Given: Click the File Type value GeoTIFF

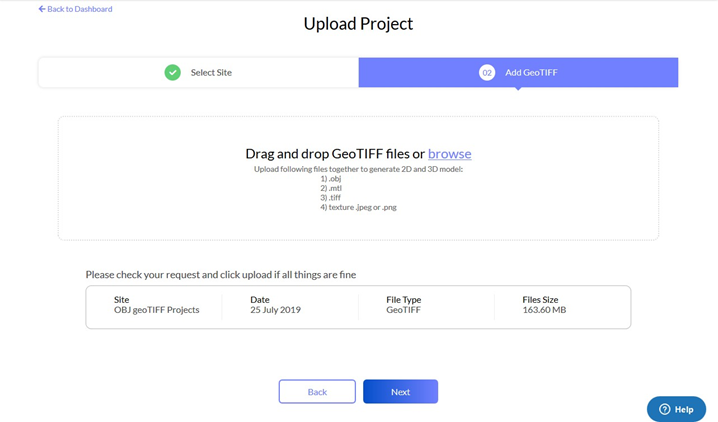Looking at the screenshot, I should coord(403,310).
